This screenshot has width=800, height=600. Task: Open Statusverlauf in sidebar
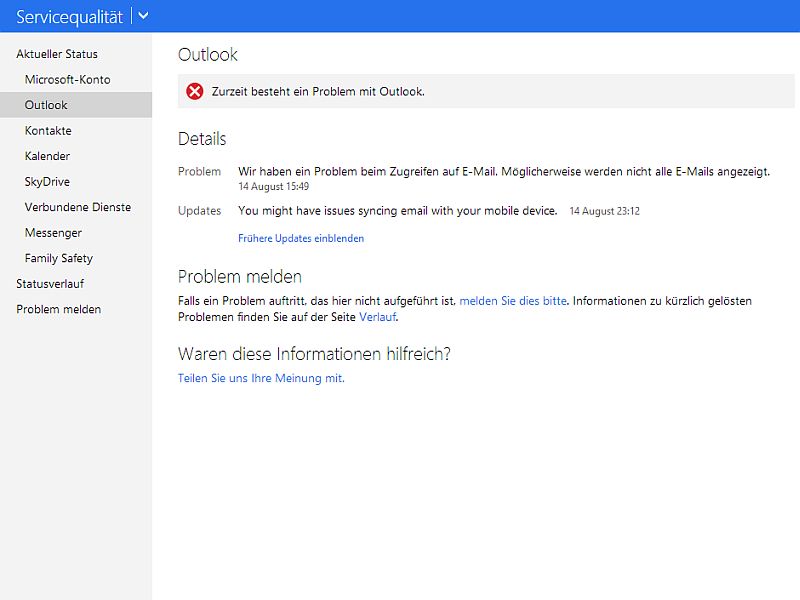[50, 284]
